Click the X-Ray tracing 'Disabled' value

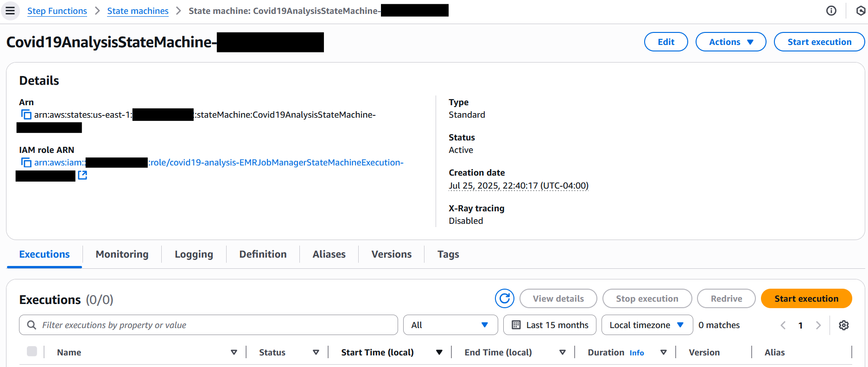(466, 221)
